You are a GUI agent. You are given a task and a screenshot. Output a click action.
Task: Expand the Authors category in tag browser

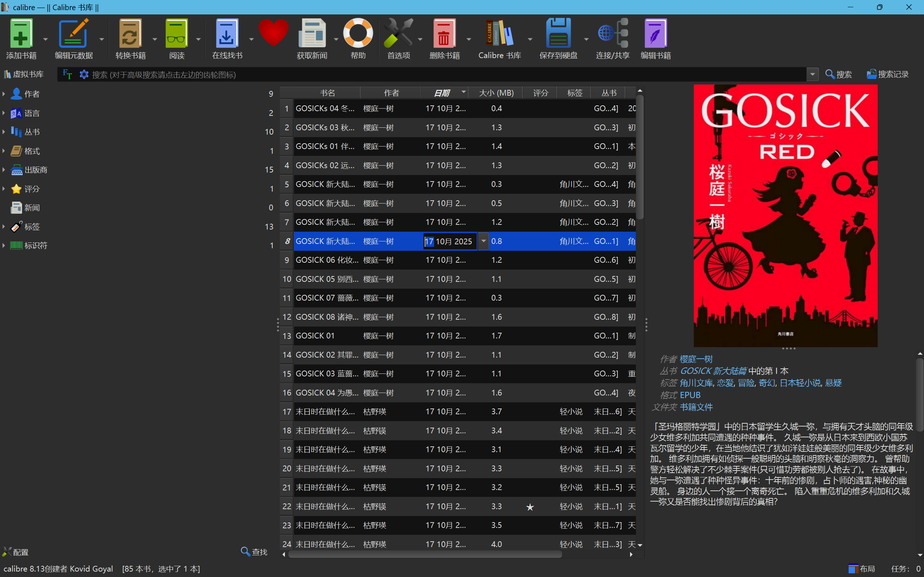coord(4,94)
